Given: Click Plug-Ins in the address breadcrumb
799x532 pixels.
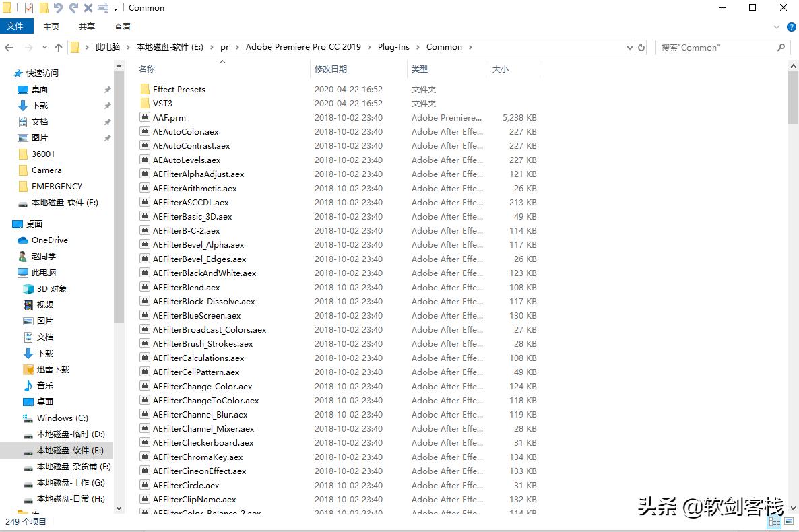Looking at the screenshot, I should tap(393, 47).
